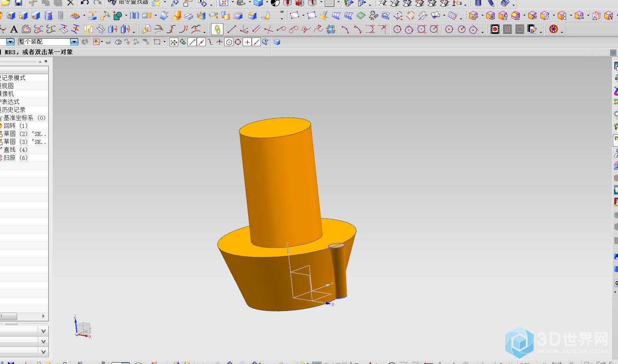This screenshot has height=364, width=618.
Task: Toggle the midpoint snap button
Action: [201, 42]
